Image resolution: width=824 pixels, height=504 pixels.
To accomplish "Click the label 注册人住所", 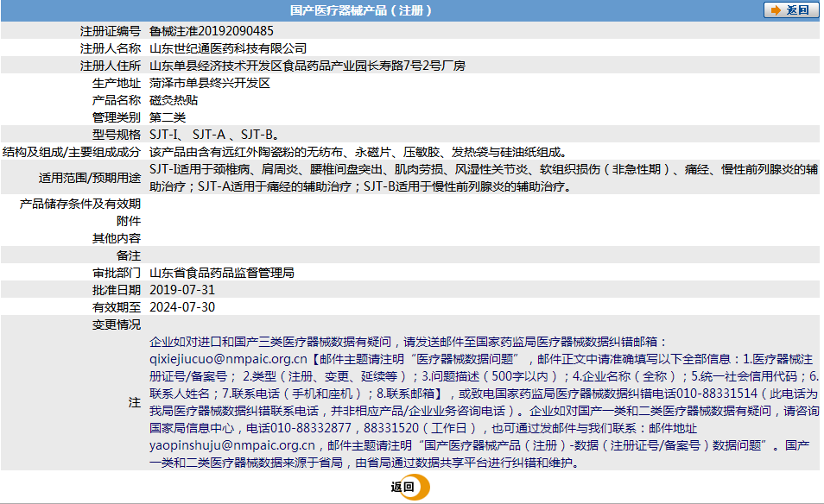I will [x=111, y=66].
